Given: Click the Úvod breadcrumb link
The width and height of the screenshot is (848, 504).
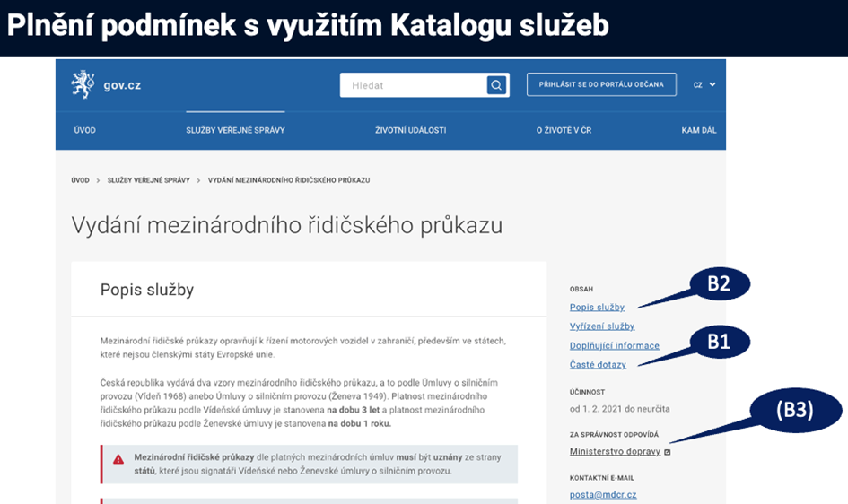Looking at the screenshot, I should tap(81, 180).
